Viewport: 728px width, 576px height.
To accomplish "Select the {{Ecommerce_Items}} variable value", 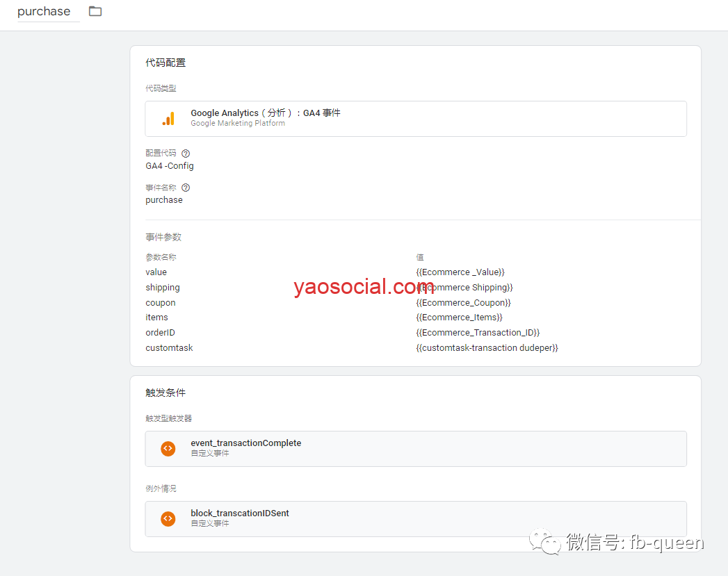I will [459, 318].
